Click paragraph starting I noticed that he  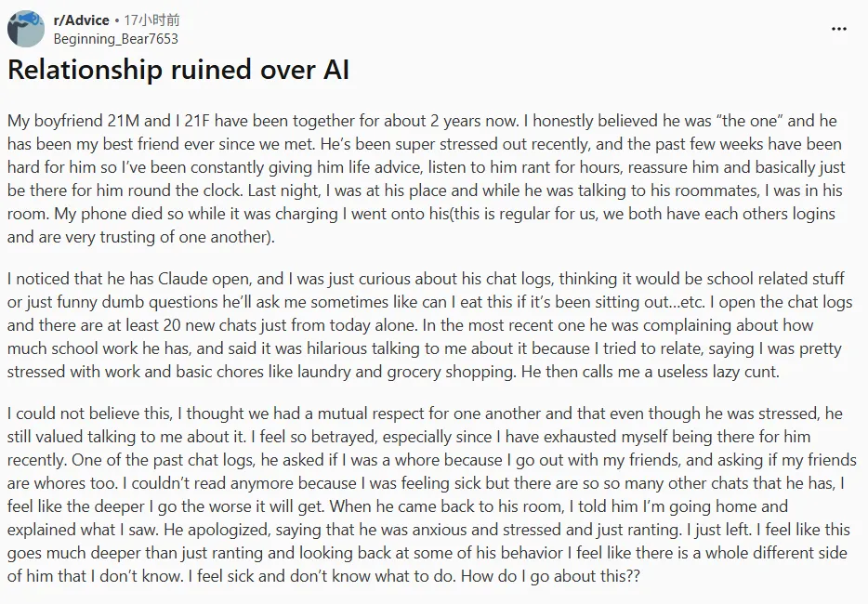(424, 325)
